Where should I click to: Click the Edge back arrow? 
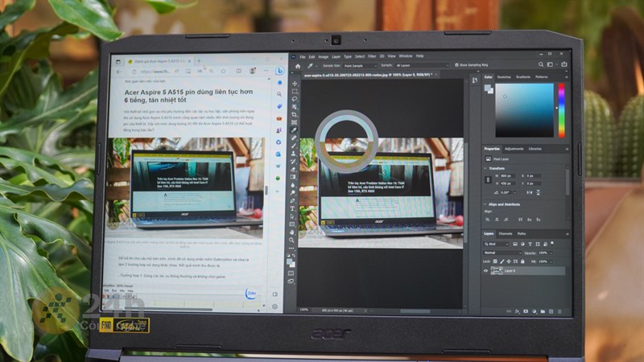pos(119,72)
